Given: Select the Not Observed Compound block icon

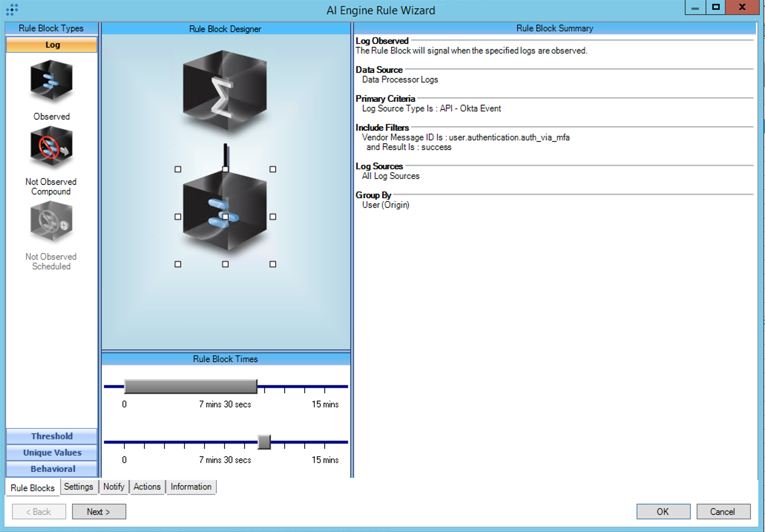Looking at the screenshot, I should click(x=51, y=147).
